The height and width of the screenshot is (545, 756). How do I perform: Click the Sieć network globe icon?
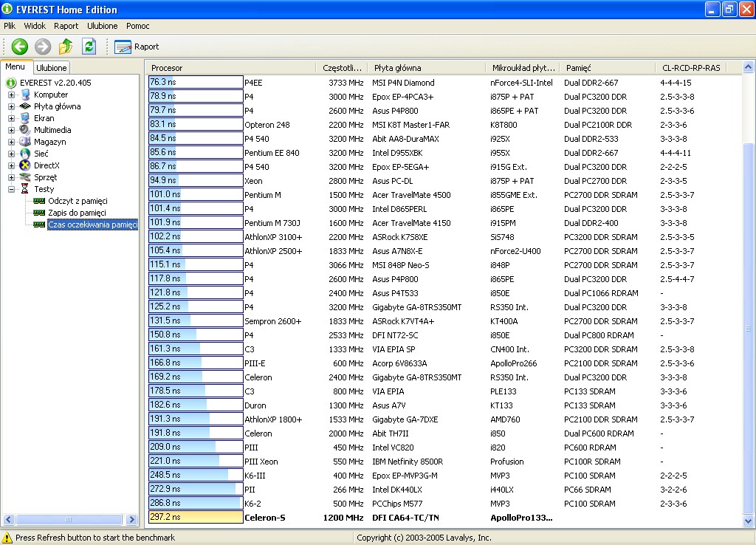(x=26, y=154)
